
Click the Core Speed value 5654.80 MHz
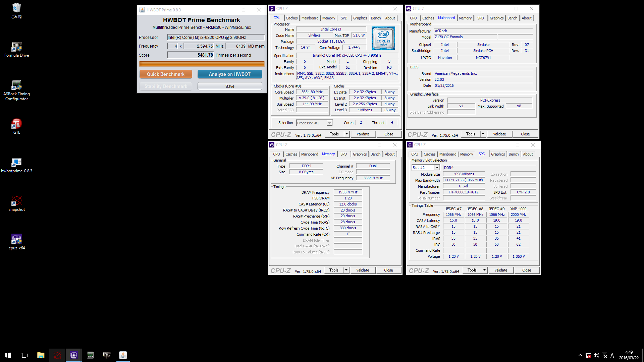312,92
